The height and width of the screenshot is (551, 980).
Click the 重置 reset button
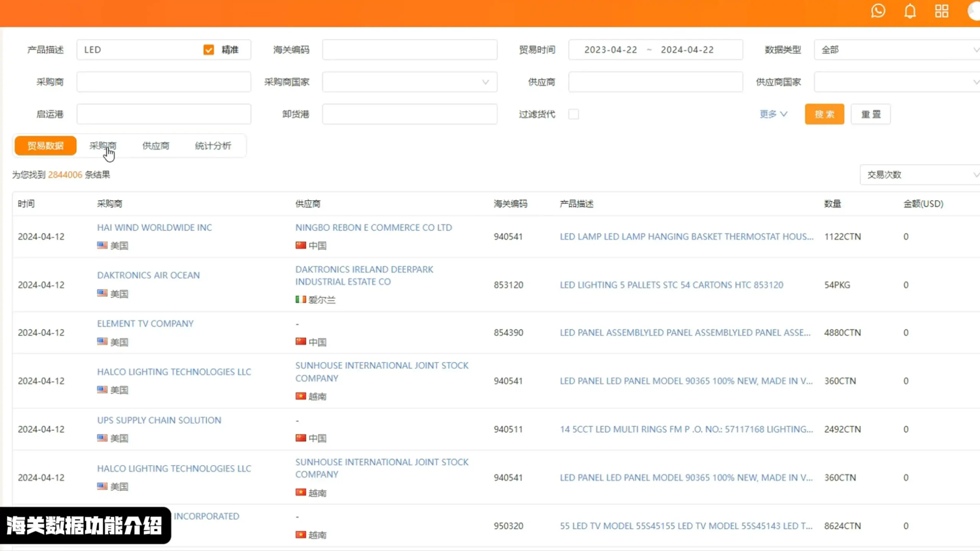point(871,114)
